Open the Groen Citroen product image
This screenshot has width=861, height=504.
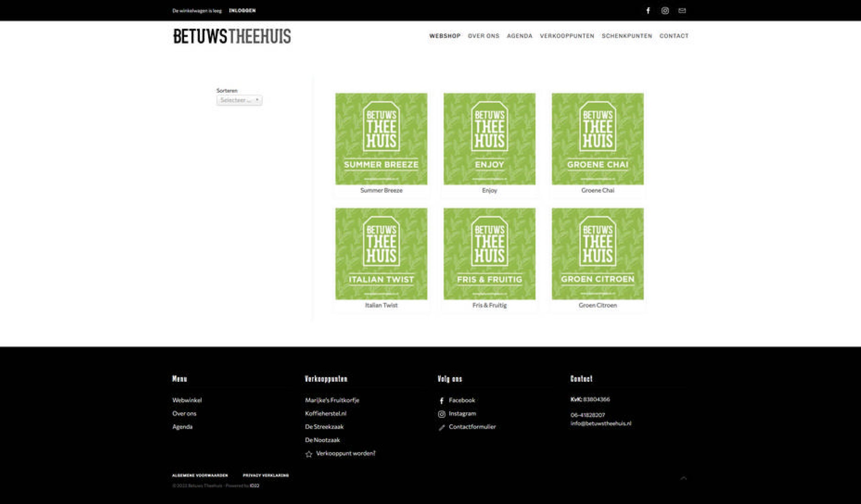point(598,254)
